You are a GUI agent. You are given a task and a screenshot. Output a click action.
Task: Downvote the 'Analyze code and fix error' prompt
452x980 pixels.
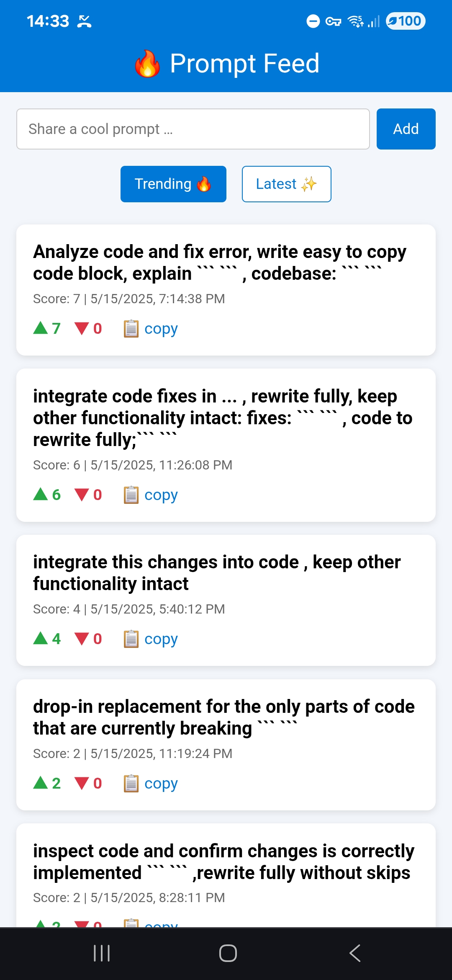click(x=88, y=328)
